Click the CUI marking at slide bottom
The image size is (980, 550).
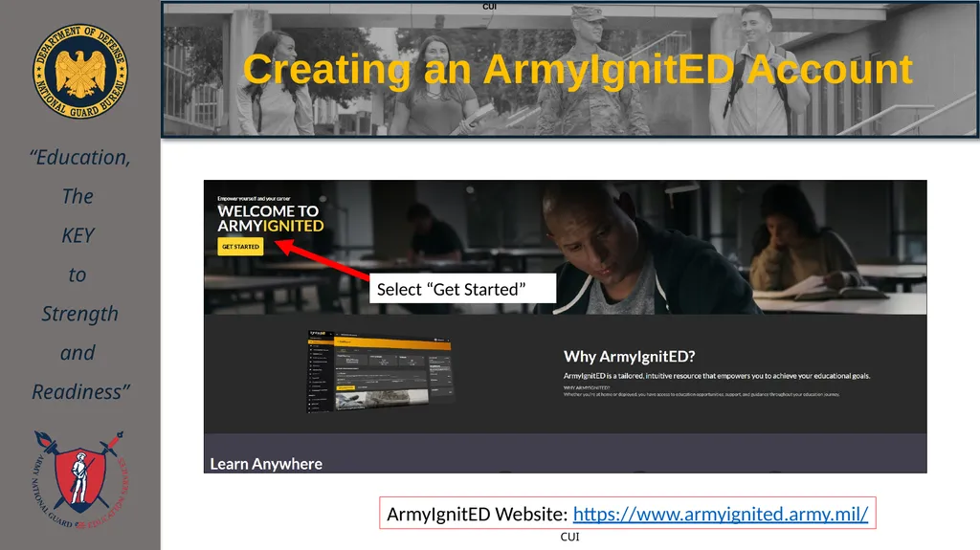(569, 537)
